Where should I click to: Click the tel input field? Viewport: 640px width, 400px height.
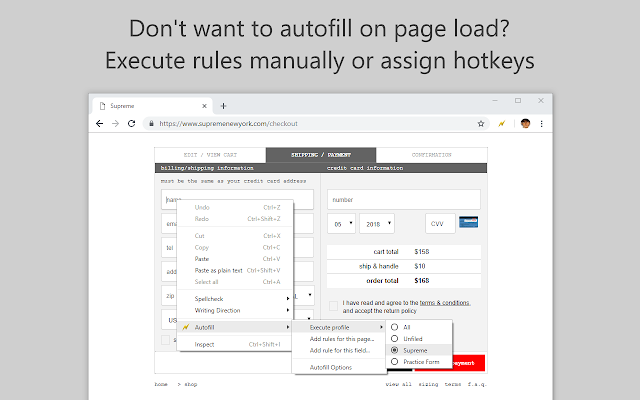170,248
